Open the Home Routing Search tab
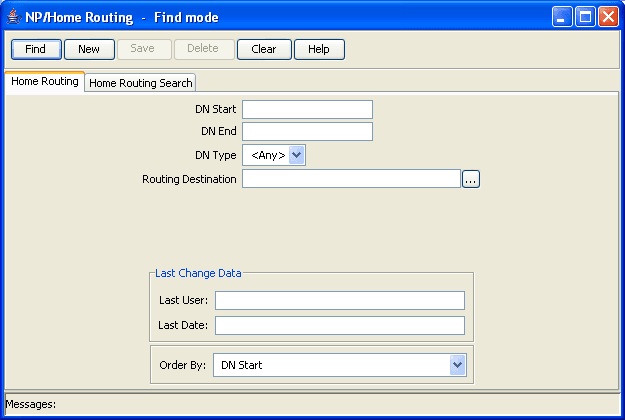The height and width of the screenshot is (420, 625). 140,83
